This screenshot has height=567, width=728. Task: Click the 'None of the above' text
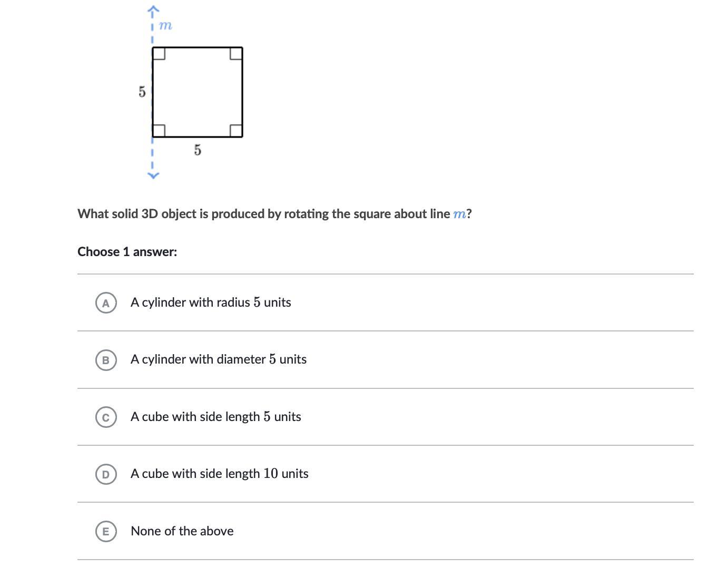pyautogui.click(x=182, y=531)
